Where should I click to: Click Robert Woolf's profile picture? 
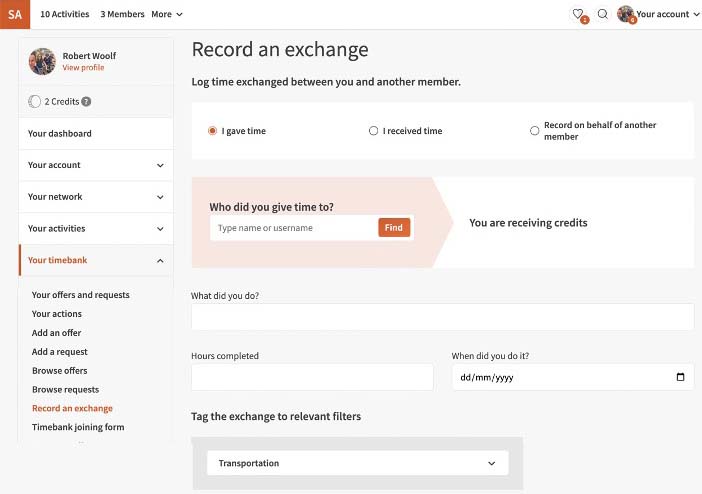point(42,61)
